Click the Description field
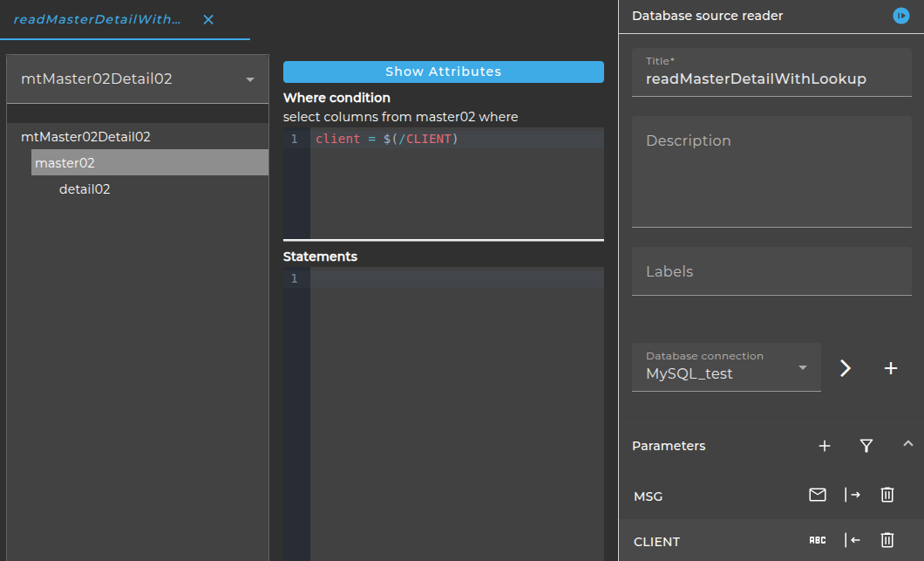 click(771, 172)
